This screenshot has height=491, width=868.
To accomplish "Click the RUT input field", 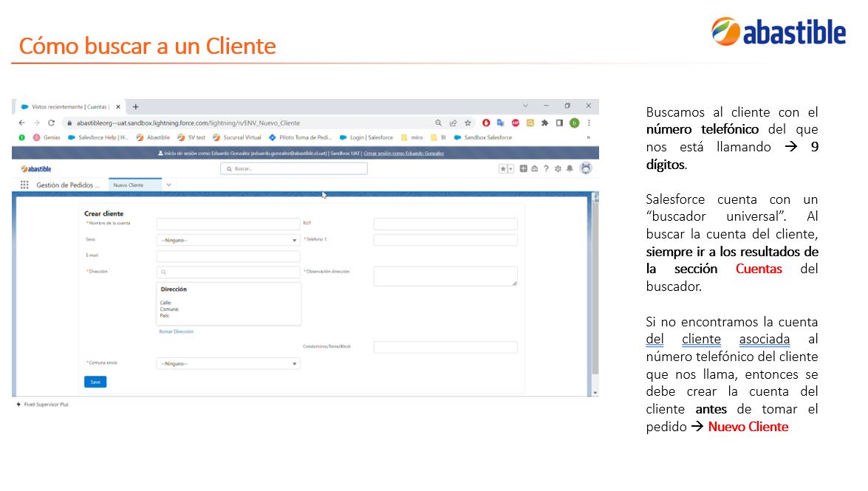I will point(445,224).
